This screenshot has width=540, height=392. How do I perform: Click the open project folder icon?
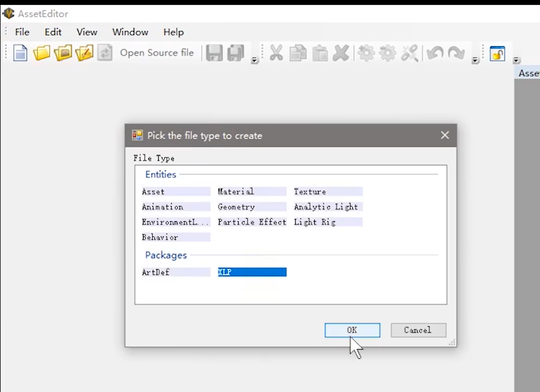tap(63, 53)
